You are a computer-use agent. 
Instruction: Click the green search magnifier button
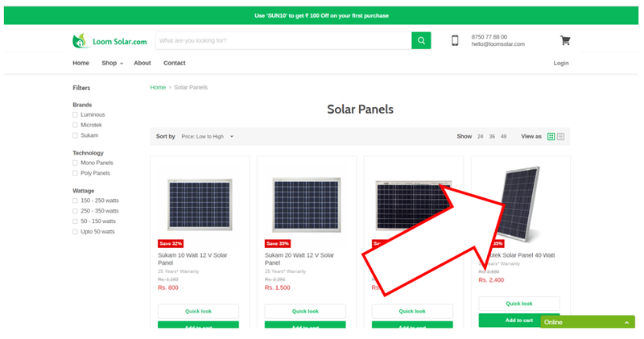421,40
